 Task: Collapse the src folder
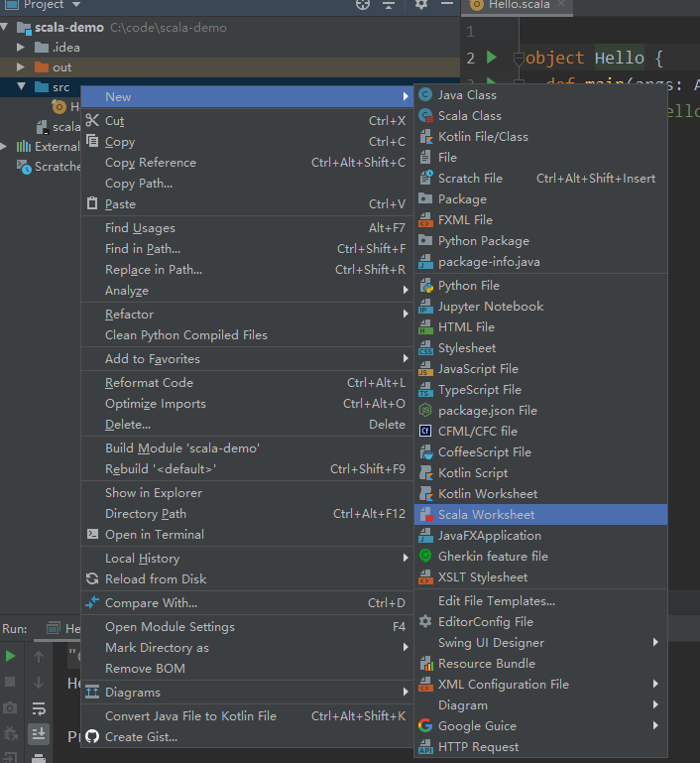tap(21, 86)
